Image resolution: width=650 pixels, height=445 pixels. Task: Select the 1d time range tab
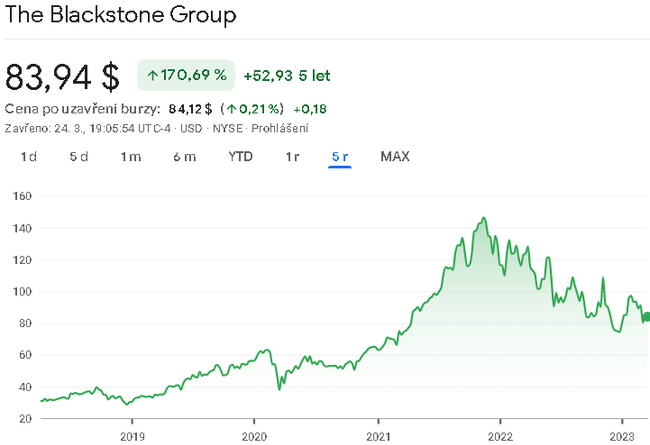coord(29,157)
